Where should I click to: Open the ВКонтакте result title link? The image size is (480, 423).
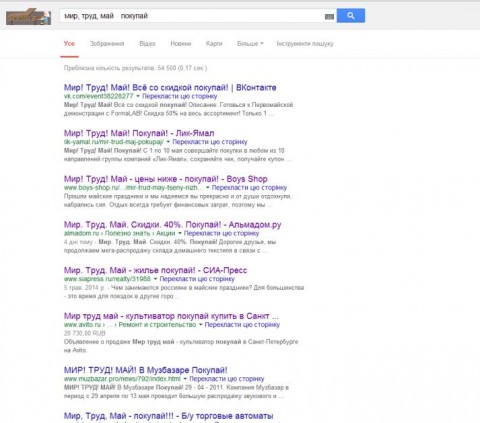(x=170, y=88)
